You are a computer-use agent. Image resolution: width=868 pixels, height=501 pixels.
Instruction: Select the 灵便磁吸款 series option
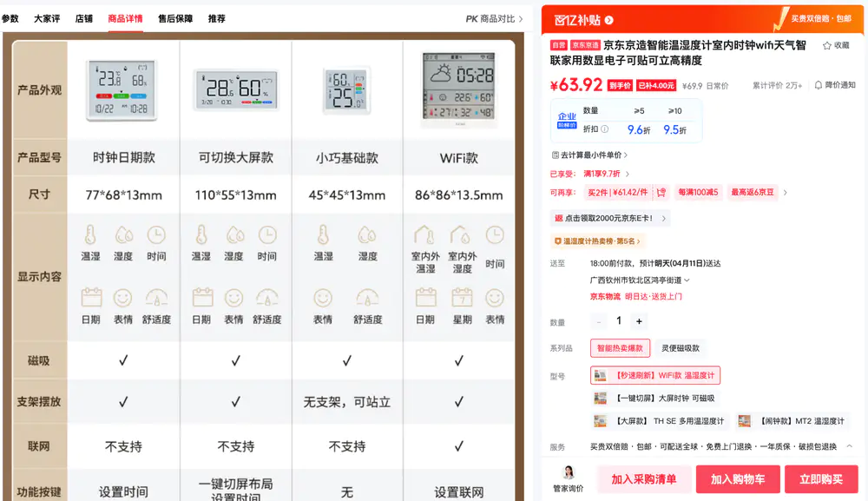click(681, 348)
